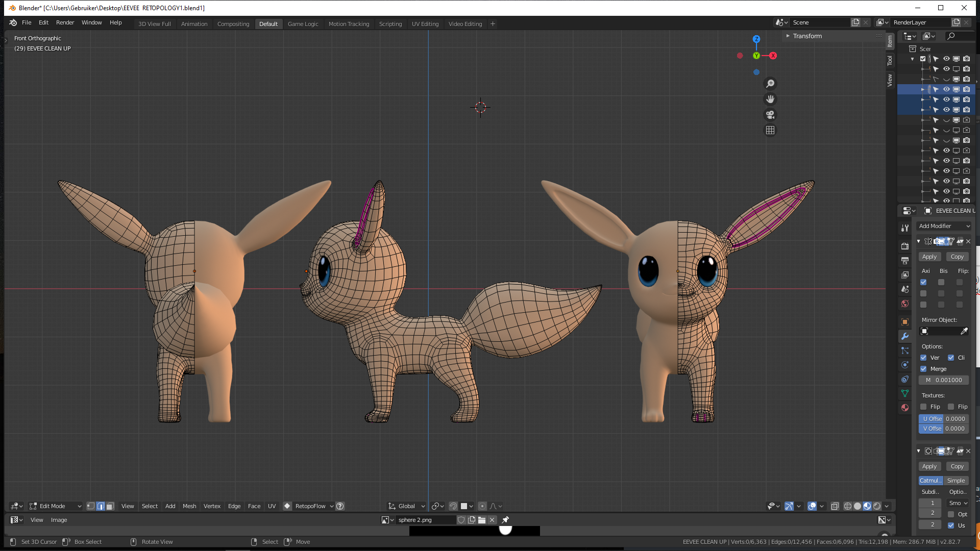Toggle the Ver (vertex groups) checkbox
This screenshot has height=551, width=980.
[923, 358]
